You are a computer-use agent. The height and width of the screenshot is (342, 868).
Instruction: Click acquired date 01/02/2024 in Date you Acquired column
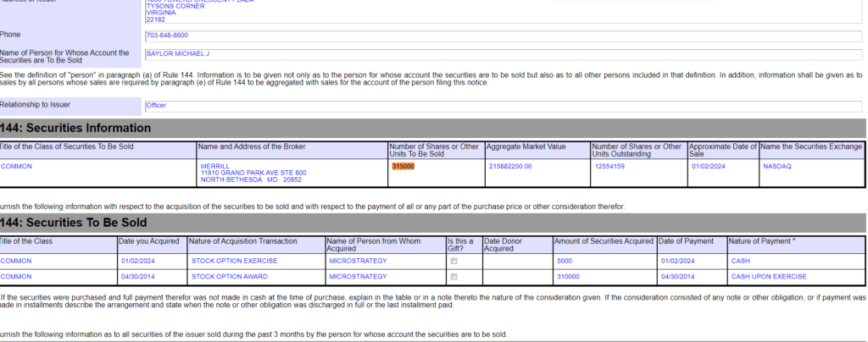(138, 261)
